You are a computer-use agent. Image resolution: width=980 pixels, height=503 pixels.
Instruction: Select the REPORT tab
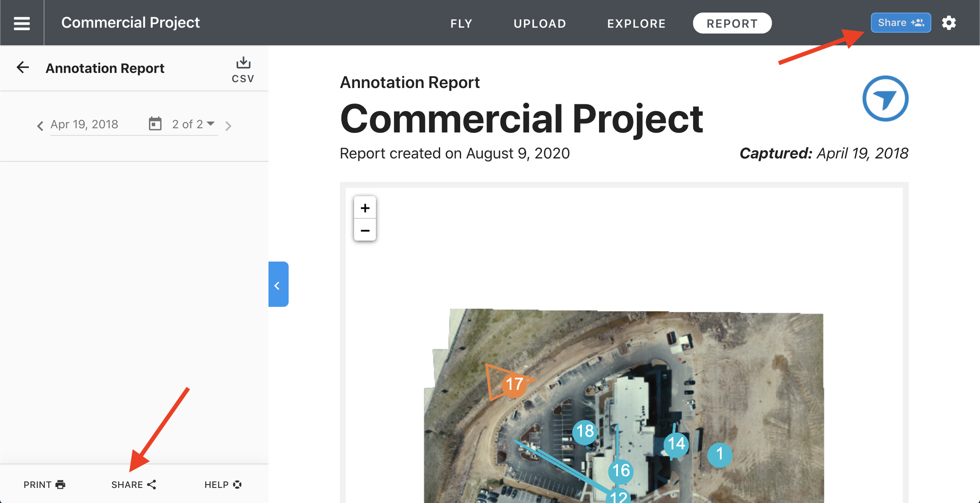coord(732,23)
